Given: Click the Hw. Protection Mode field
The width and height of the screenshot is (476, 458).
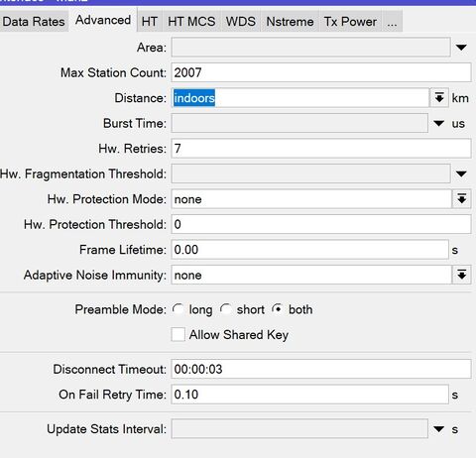Looking at the screenshot, I should 311,199.
